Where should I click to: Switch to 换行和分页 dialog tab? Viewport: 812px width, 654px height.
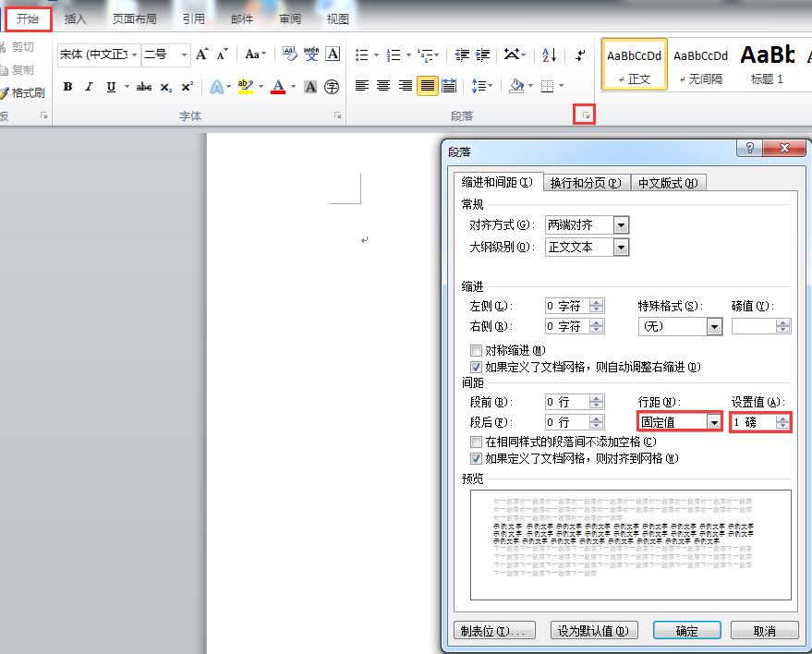coord(586,183)
